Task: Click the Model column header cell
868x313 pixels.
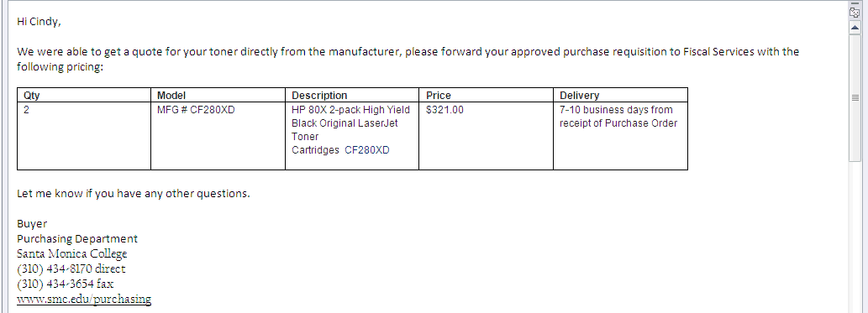Action: coord(218,95)
